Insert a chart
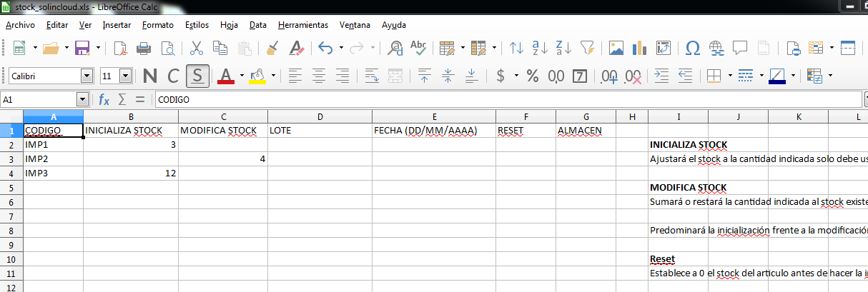Screen dimensions: 868x292 pos(640,49)
